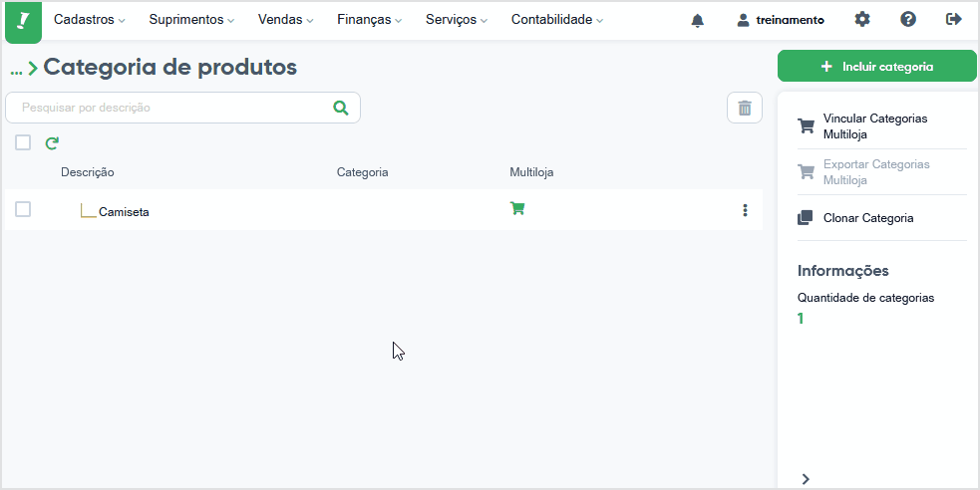Refresh the category list
The image size is (980, 490).
pos(52,143)
